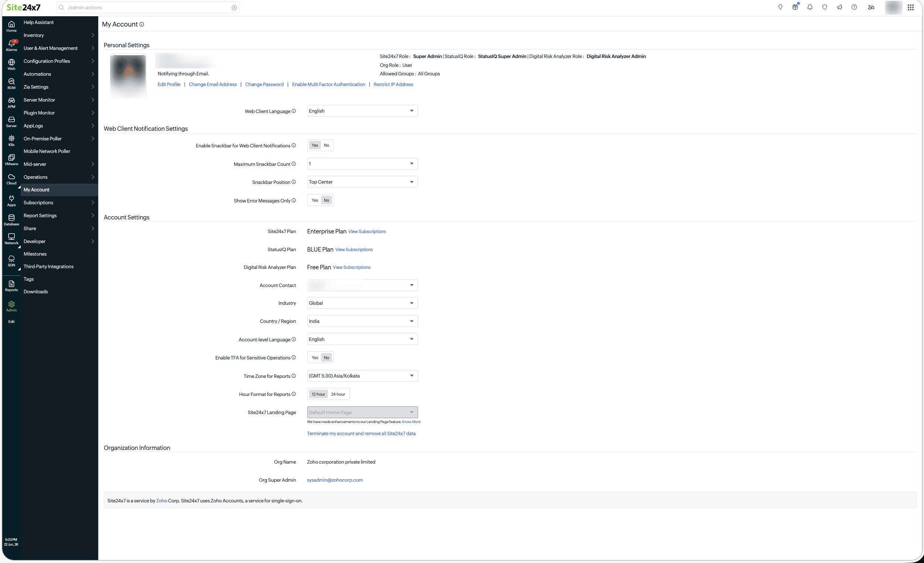Set Enable TFA for Sensitive Operations to No
The height and width of the screenshot is (563, 924).
(326, 358)
